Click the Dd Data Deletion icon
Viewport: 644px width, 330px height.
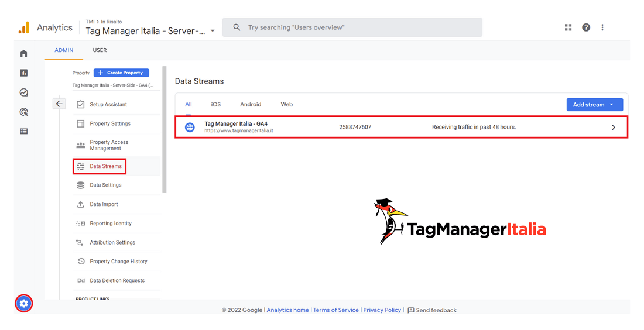81,280
